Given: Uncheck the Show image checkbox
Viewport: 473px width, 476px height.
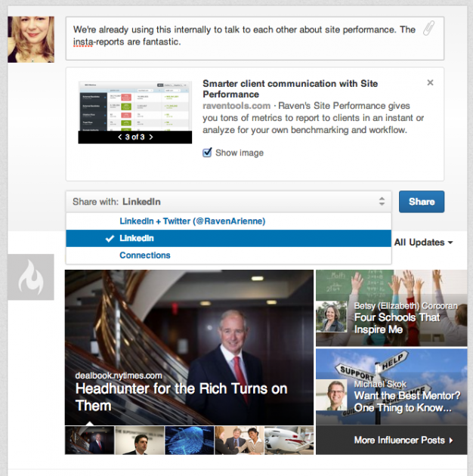Looking at the screenshot, I should tap(207, 153).
